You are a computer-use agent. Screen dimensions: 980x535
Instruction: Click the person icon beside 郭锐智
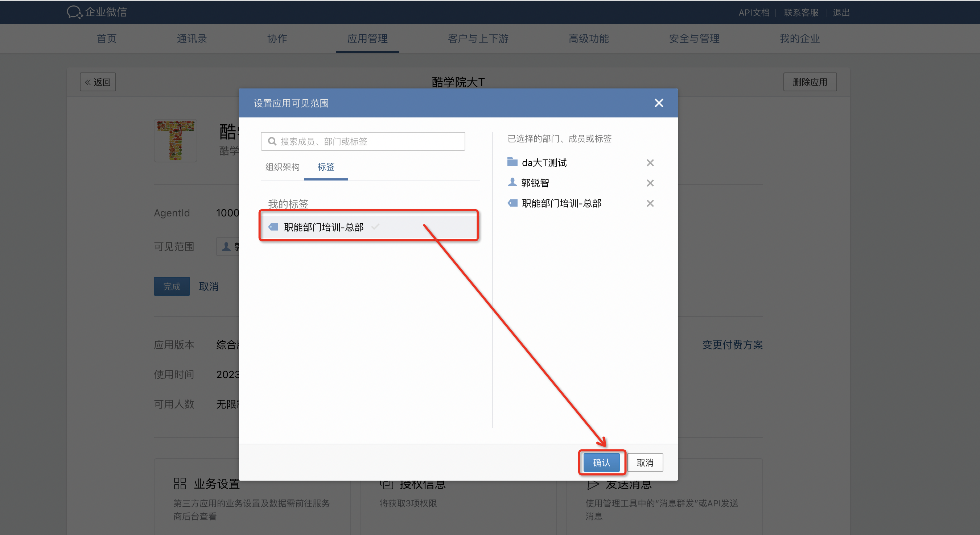click(x=512, y=182)
